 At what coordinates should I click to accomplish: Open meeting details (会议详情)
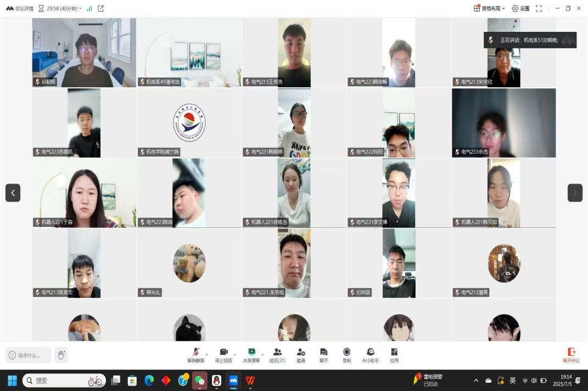(x=20, y=8)
